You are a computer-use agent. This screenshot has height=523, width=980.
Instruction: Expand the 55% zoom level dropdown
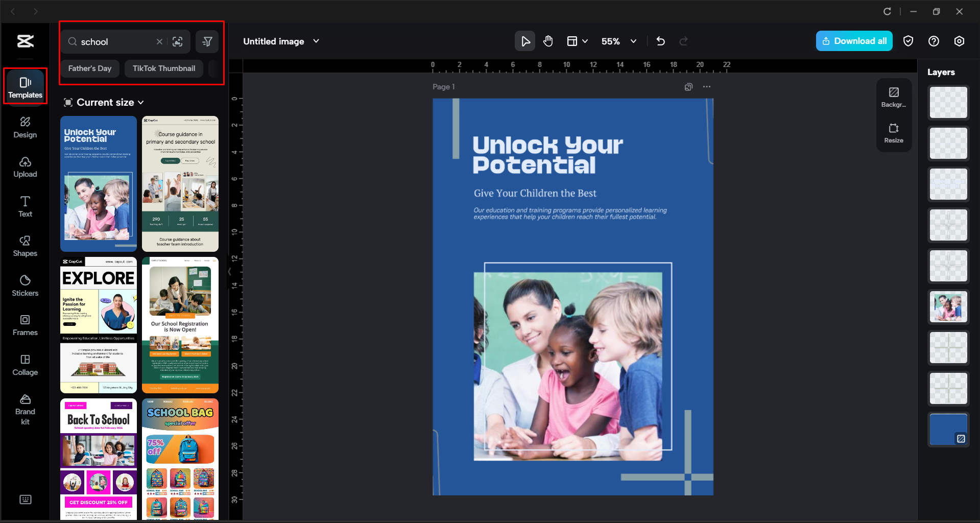(633, 41)
